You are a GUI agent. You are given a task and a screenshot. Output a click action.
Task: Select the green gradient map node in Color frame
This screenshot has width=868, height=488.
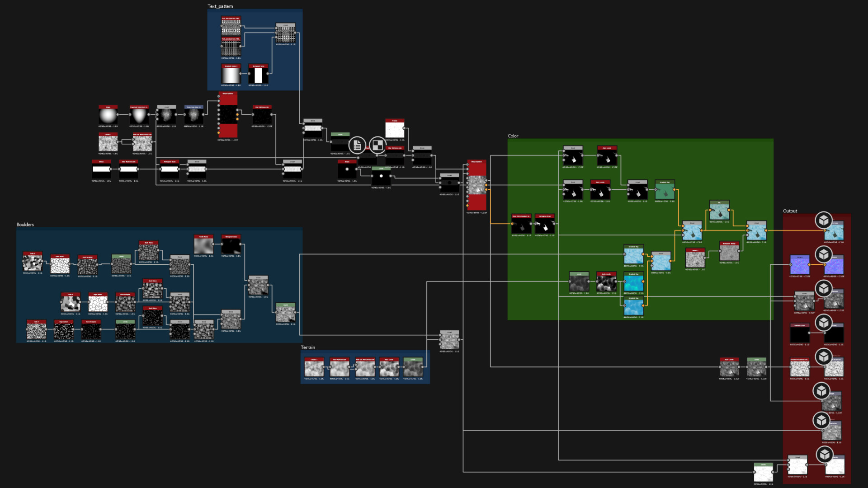click(x=665, y=191)
